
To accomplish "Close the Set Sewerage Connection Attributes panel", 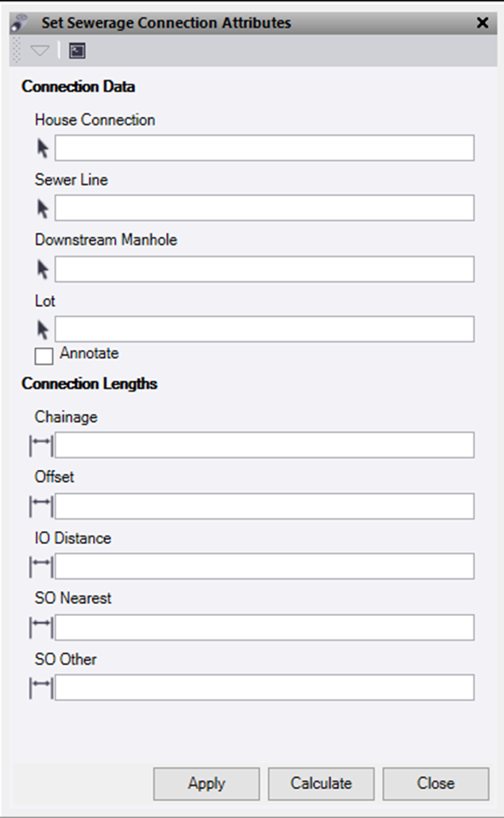I will 483,22.
